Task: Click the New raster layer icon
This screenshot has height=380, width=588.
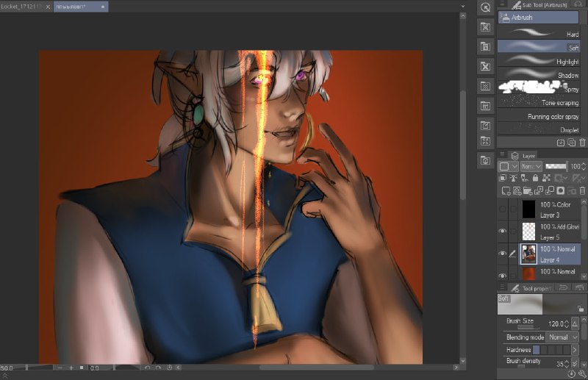Action: click(506, 191)
